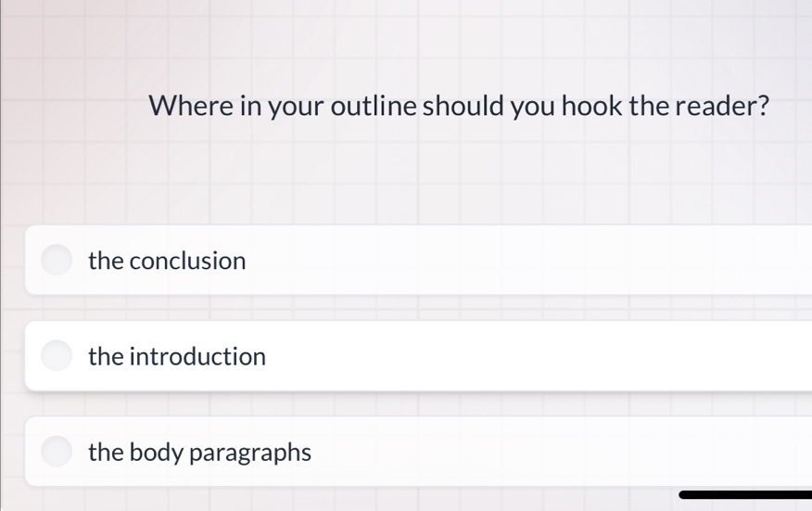The height and width of the screenshot is (511, 812).
Task: Tap the "the body paragraphs" answer label
Action: click(x=199, y=452)
